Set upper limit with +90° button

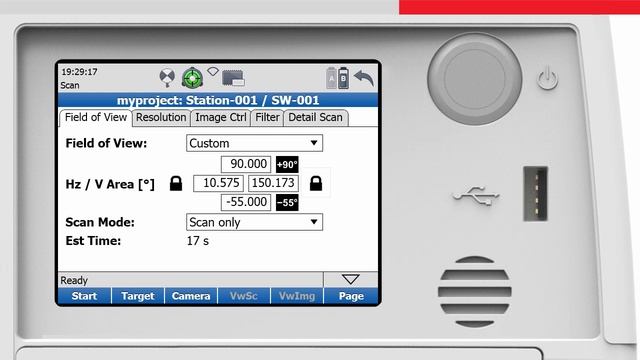coord(287,164)
